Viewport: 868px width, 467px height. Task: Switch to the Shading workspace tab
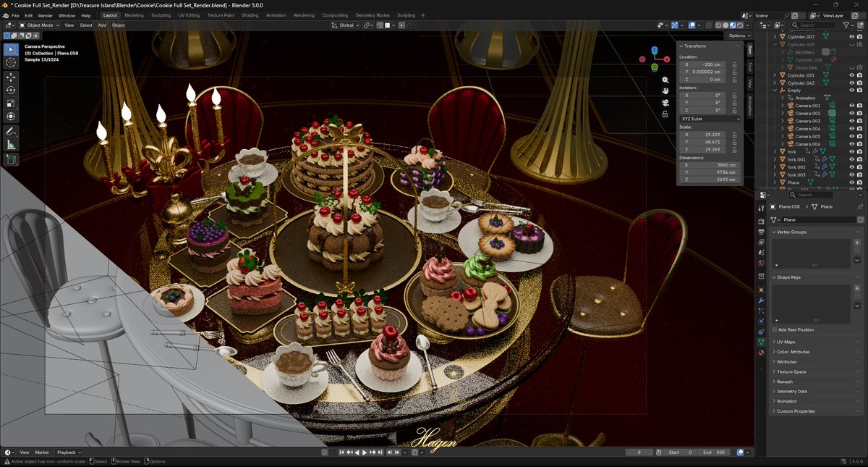pyautogui.click(x=250, y=15)
